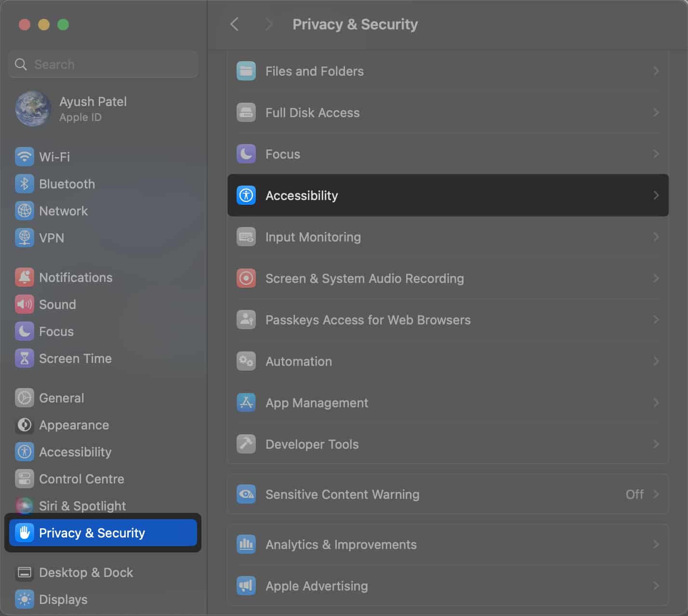Select Wi-Fi label in sidebar
This screenshot has width=688, height=616.
point(54,157)
